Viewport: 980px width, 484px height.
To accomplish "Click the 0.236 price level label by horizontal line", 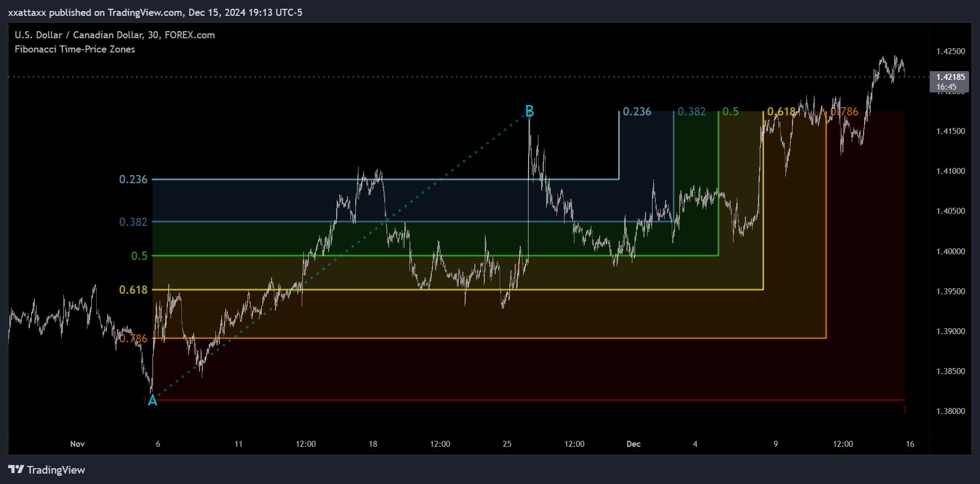I will coord(133,179).
